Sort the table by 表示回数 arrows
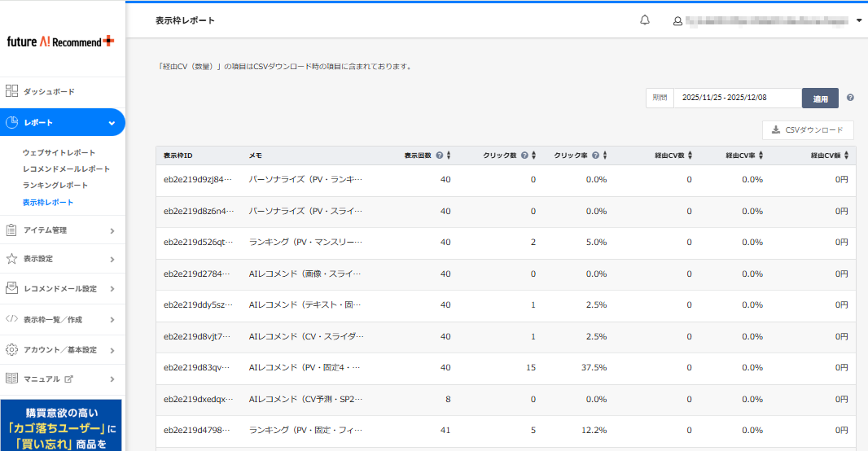Image resolution: width=868 pixels, height=451 pixels. pyautogui.click(x=449, y=155)
